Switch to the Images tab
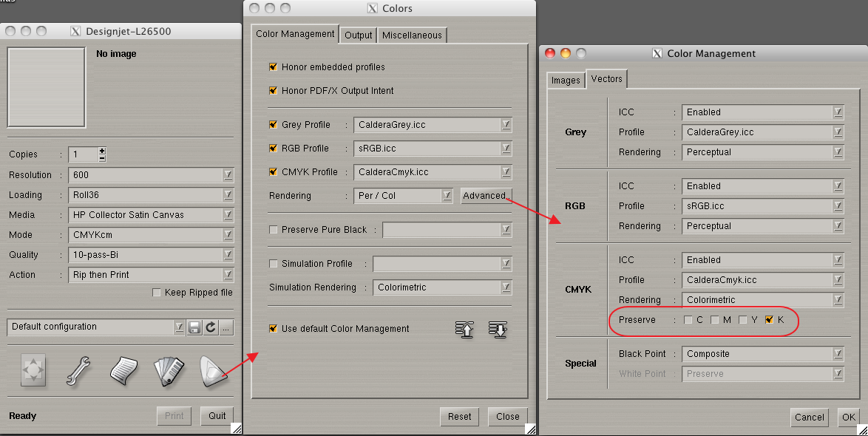The width and height of the screenshot is (868, 436). point(566,80)
